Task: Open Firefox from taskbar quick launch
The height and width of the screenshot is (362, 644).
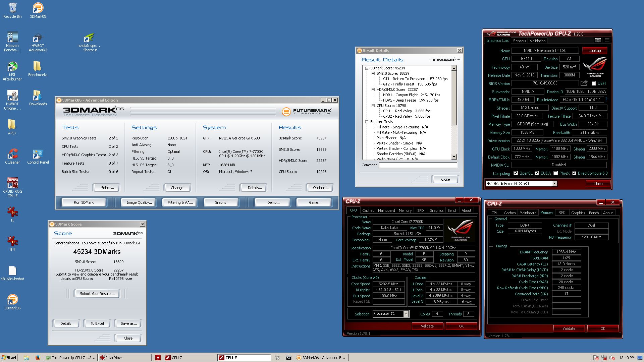Action: 38,358
